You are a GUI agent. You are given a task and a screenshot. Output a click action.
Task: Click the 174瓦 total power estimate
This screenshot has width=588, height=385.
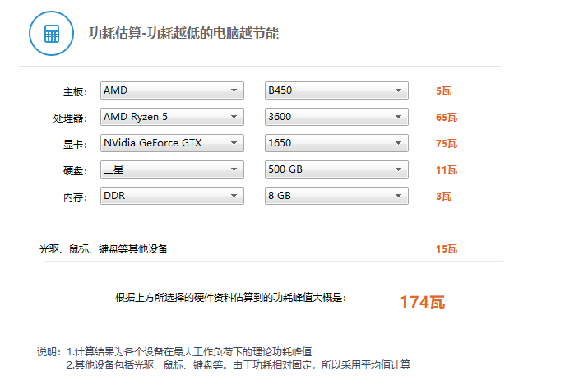pos(422,302)
